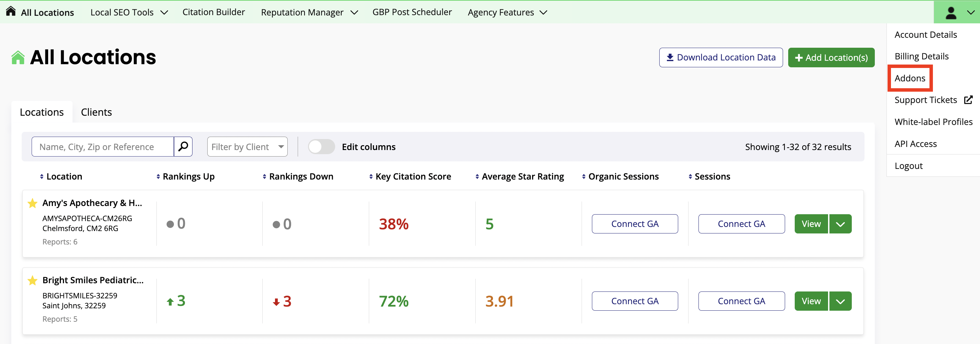Image resolution: width=980 pixels, height=344 pixels.
Task: Click Download Location Data button
Action: tap(720, 57)
